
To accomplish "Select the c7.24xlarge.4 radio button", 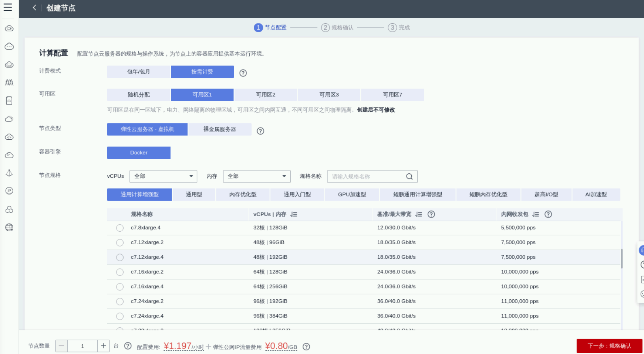I will click(x=120, y=316).
